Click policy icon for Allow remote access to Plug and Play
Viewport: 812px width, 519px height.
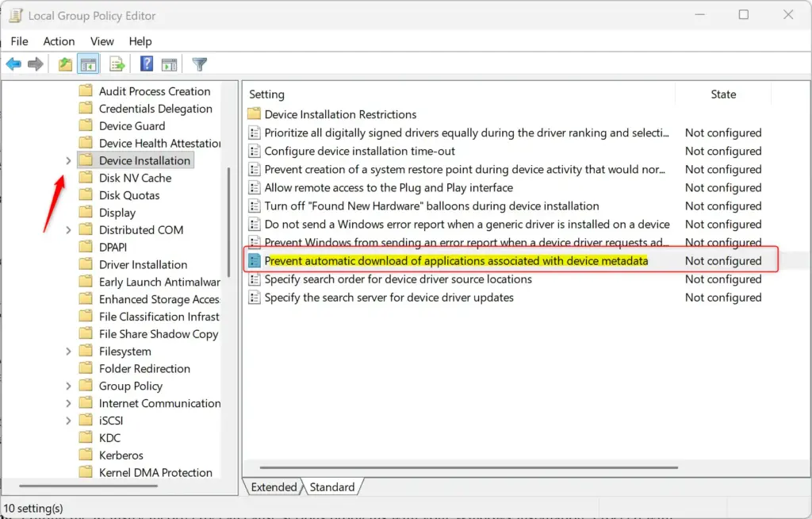pyautogui.click(x=255, y=188)
